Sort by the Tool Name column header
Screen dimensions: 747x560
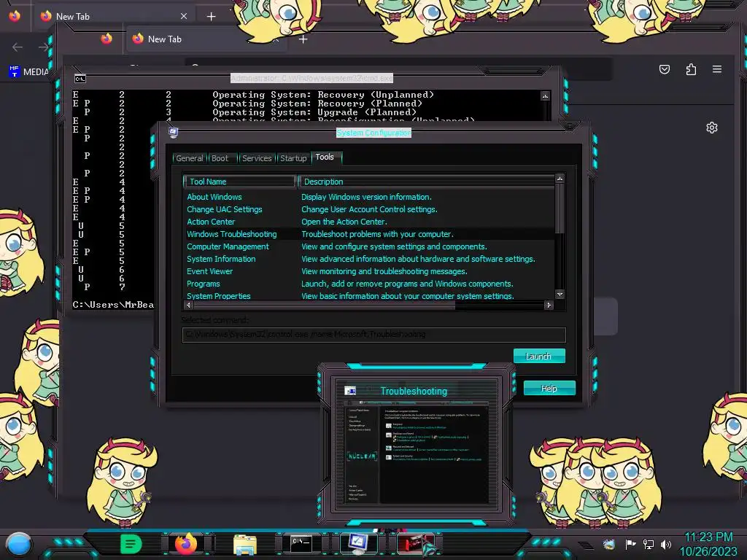coord(239,182)
